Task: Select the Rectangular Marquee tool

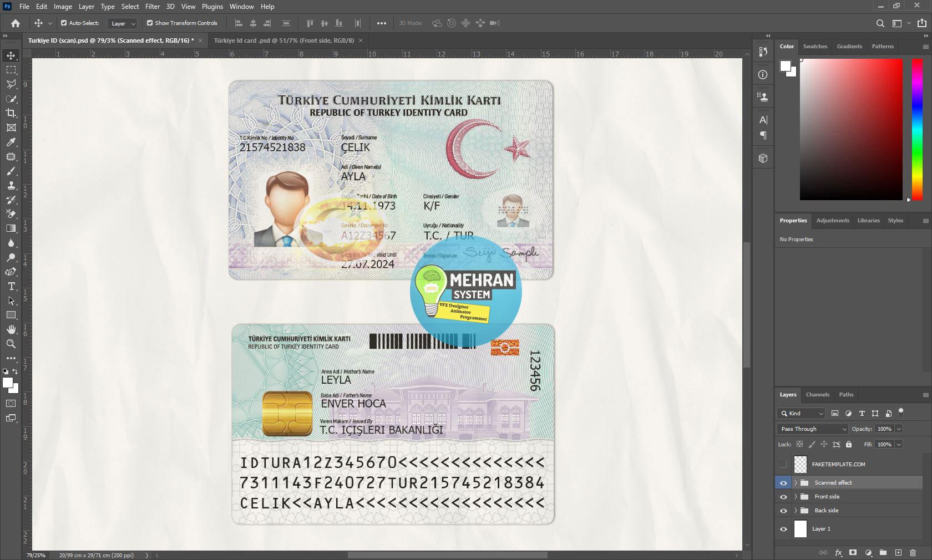Action: [x=11, y=70]
